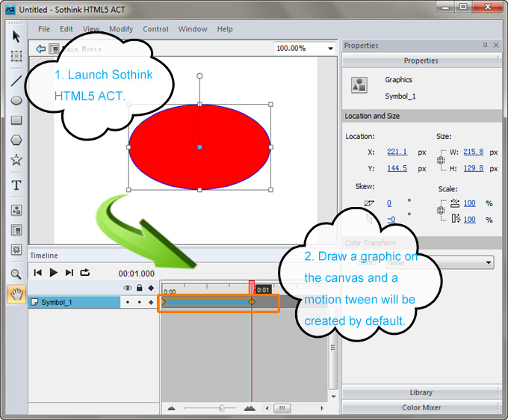Image resolution: width=508 pixels, height=420 pixels.
Task: Click the movie clip tool icon
Action: click(x=16, y=229)
